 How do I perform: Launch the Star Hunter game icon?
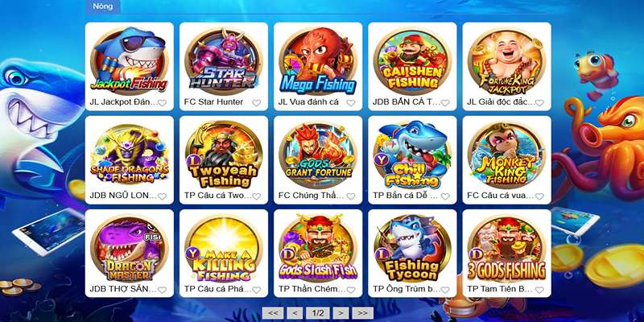(224, 60)
